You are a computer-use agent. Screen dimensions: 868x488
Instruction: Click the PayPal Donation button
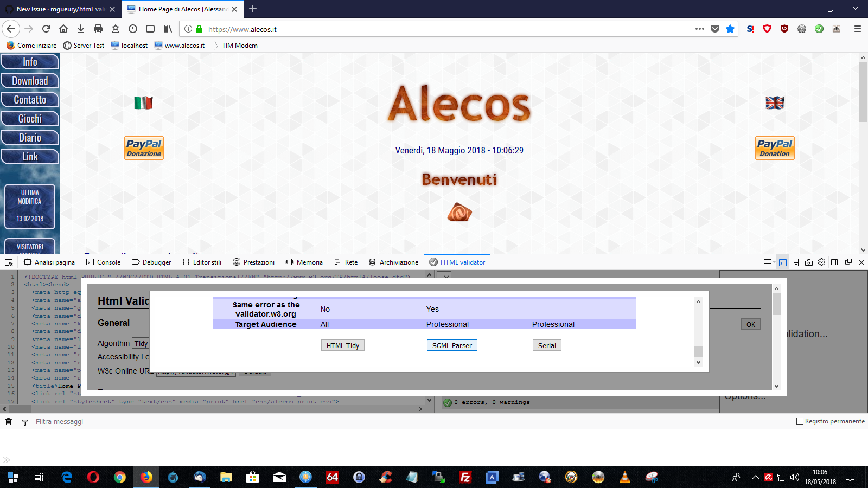pyautogui.click(x=775, y=148)
